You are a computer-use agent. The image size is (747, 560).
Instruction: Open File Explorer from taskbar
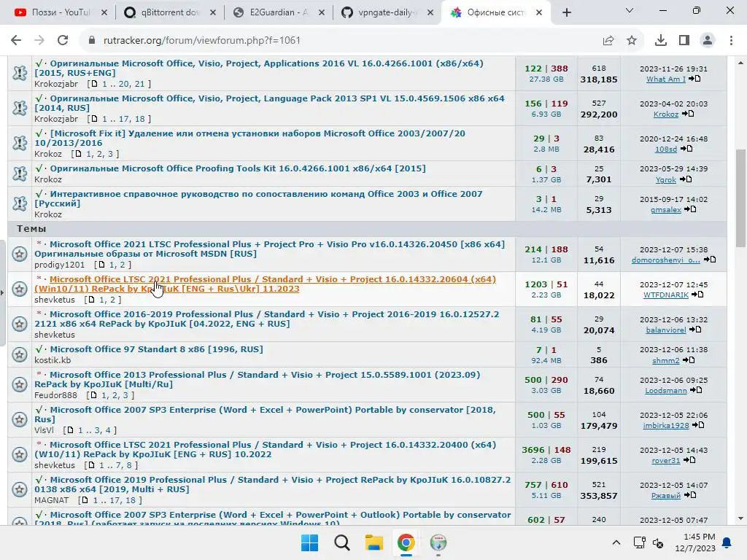(374, 542)
